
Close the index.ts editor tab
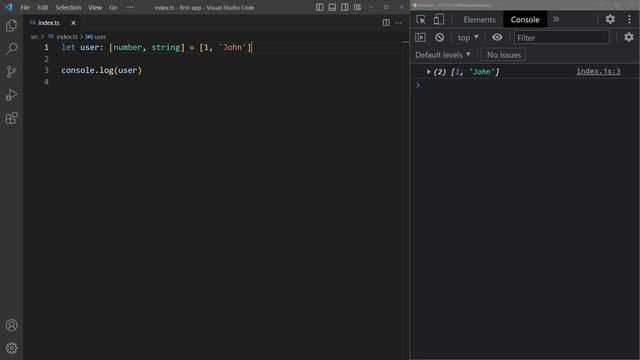click(73, 23)
